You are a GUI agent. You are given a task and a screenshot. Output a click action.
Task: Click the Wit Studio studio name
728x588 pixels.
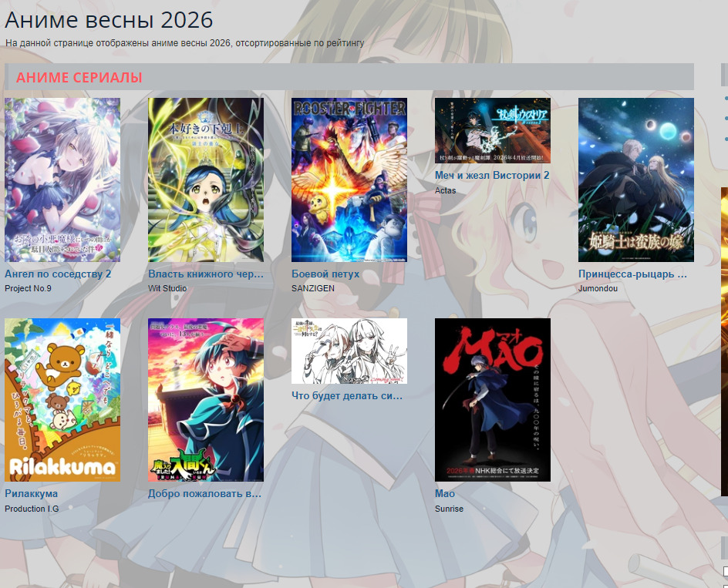pyautogui.click(x=167, y=288)
